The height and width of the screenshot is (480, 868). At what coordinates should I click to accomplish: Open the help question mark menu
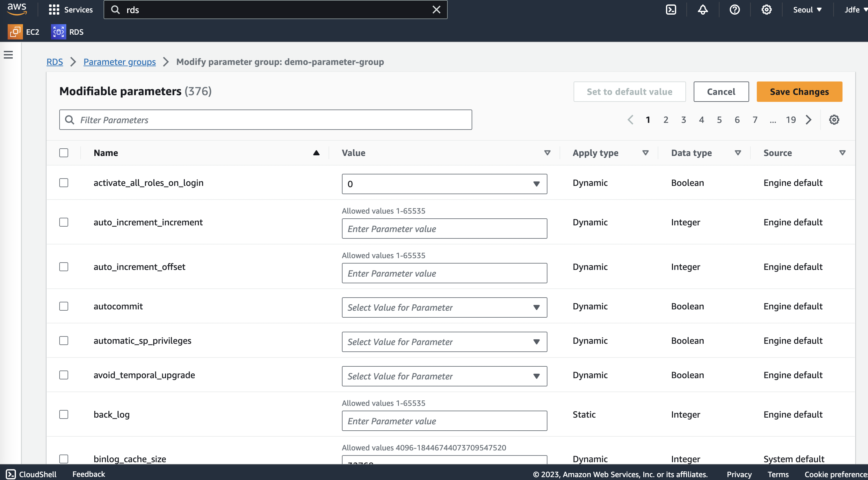pos(734,10)
